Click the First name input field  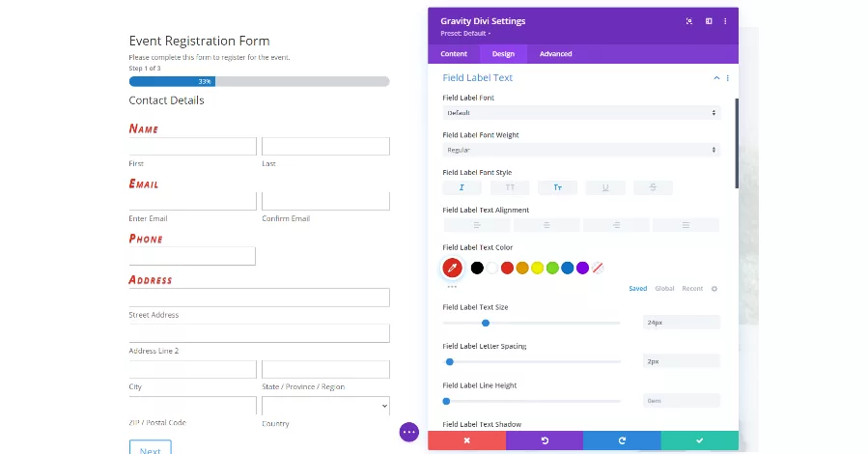click(193, 146)
